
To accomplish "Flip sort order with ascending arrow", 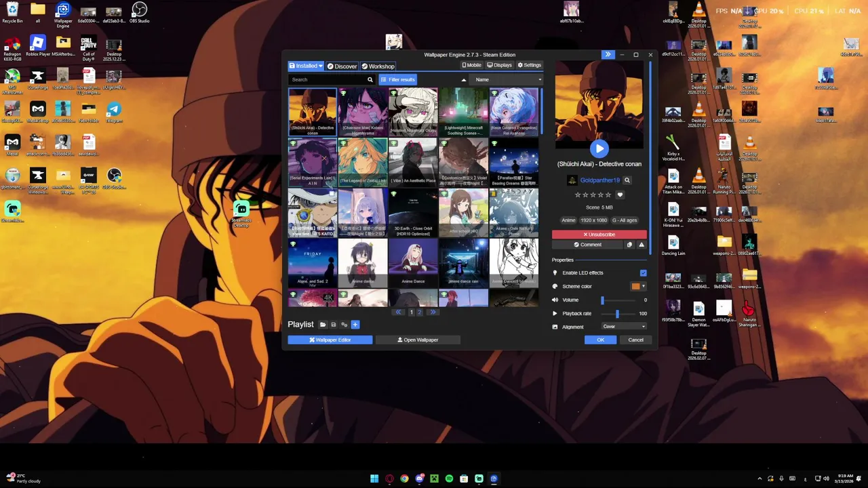I will point(464,79).
